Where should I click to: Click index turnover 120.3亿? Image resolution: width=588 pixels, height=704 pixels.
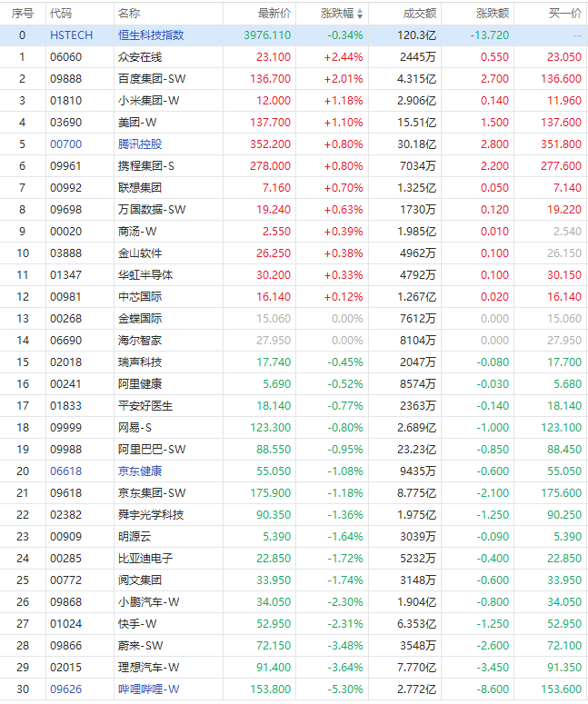[417, 35]
